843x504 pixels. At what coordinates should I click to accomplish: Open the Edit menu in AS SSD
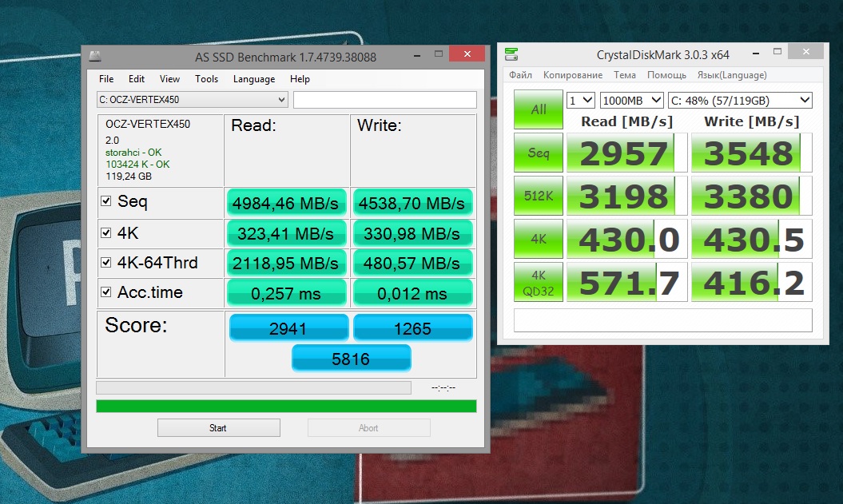pyautogui.click(x=137, y=79)
